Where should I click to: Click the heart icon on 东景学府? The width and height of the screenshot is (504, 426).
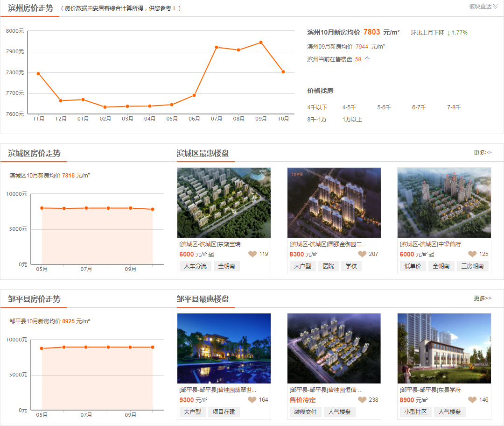coord(472,400)
